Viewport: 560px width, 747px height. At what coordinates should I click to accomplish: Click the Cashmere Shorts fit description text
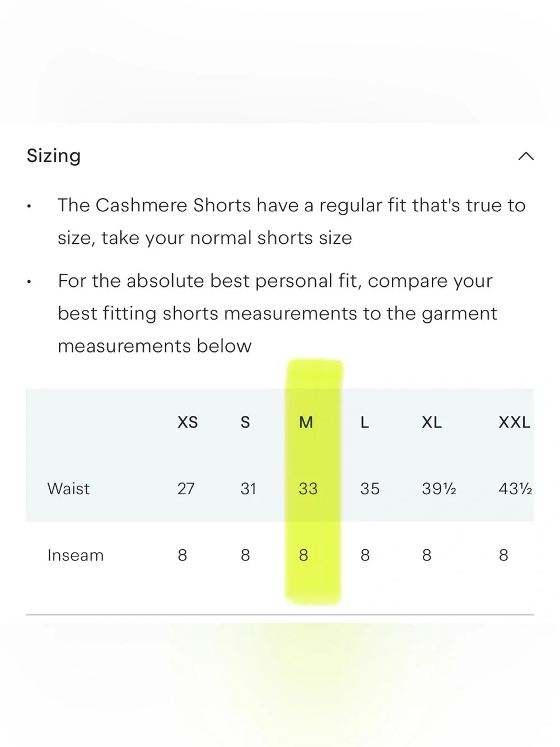click(x=292, y=221)
